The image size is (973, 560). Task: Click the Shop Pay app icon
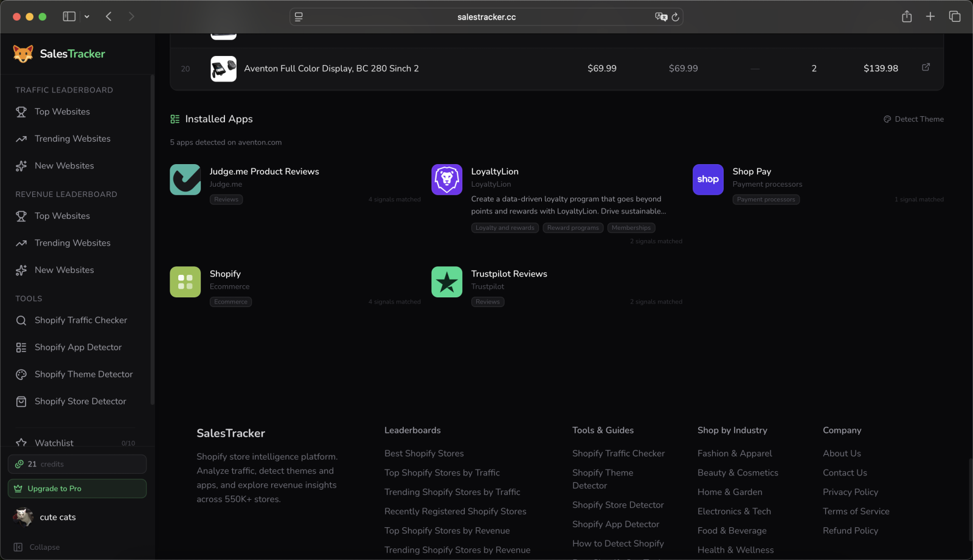click(x=708, y=179)
